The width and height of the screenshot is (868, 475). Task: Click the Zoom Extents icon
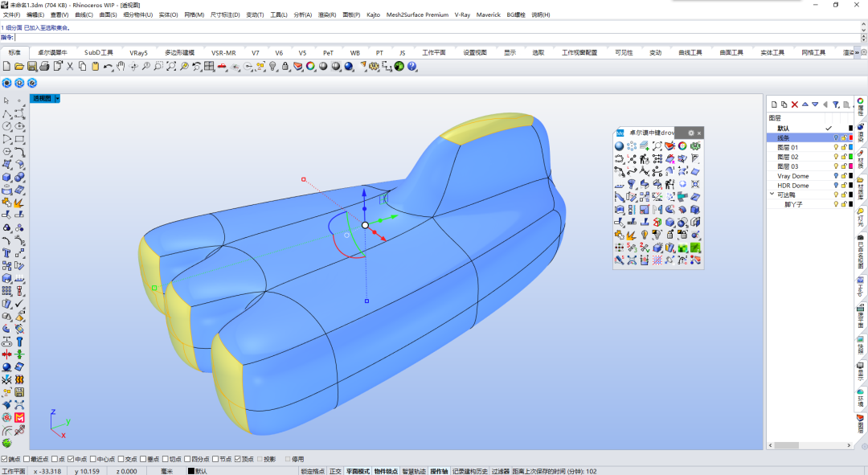tap(171, 67)
